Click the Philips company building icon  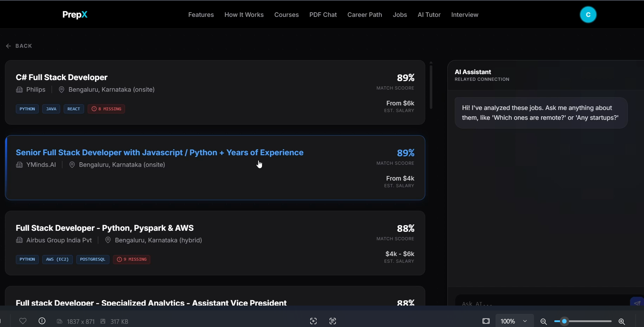(x=19, y=90)
